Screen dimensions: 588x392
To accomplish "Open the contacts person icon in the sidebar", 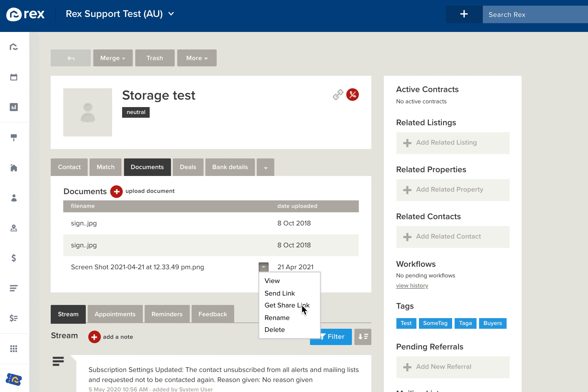I will pos(14,198).
